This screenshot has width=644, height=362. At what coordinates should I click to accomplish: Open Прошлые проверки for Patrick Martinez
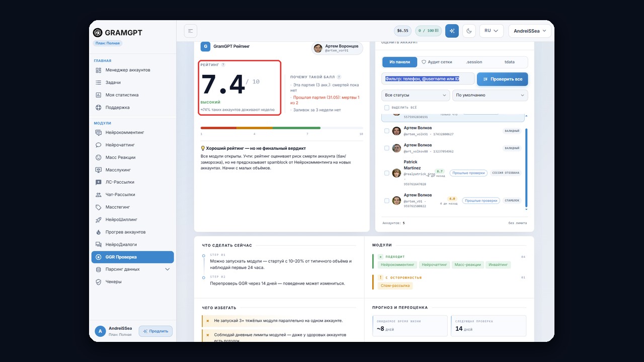click(x=468, y=173)
